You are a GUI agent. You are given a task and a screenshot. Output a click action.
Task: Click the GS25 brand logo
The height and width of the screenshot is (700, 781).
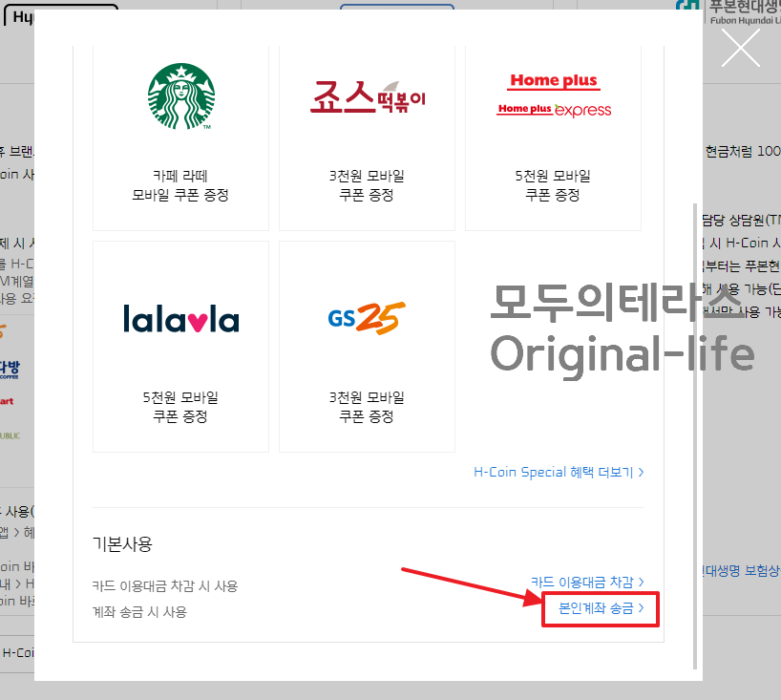(367, 318)
